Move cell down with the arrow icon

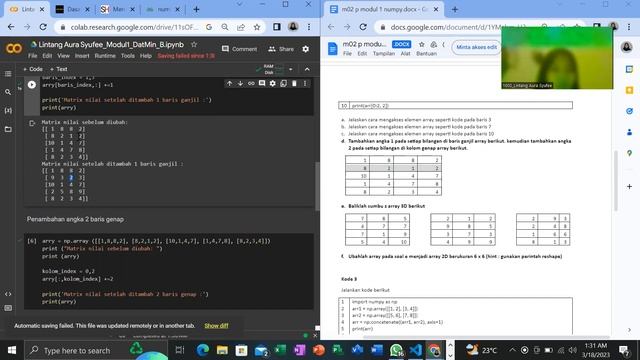click(240, 83)
